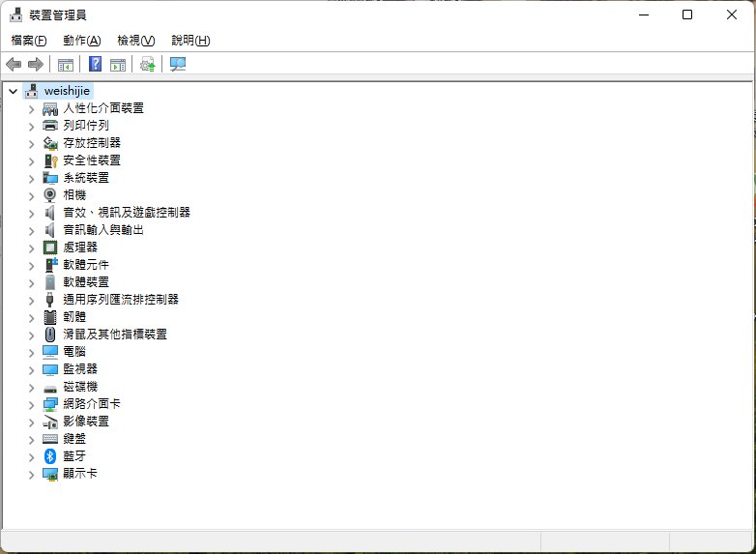Expand the 處理器 processors category

point(31,248)
